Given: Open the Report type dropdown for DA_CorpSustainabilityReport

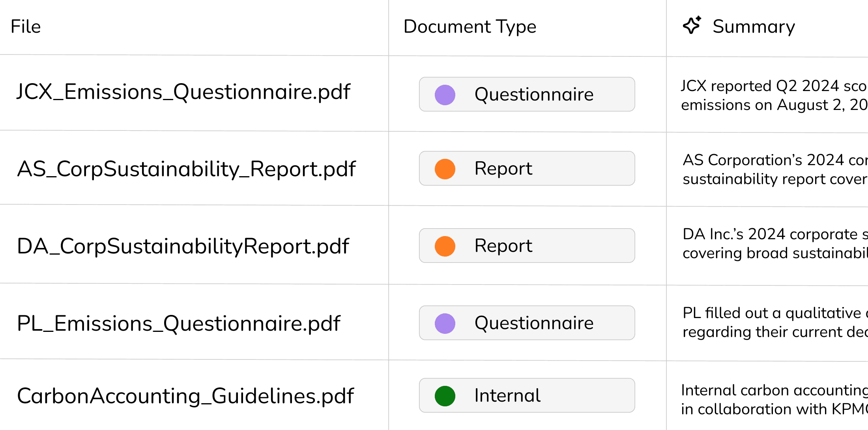Looking at the screenshot, I should [x=527, y=246].
